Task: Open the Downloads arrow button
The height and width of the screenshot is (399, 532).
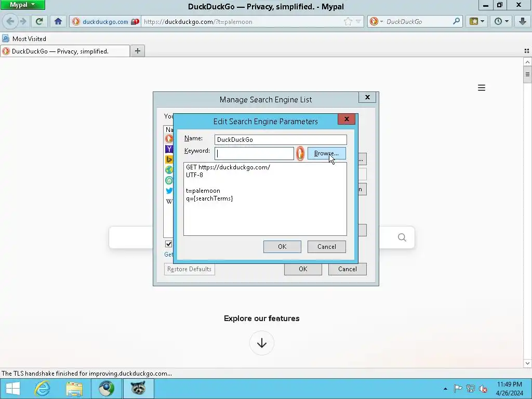Action: point(523,21)
